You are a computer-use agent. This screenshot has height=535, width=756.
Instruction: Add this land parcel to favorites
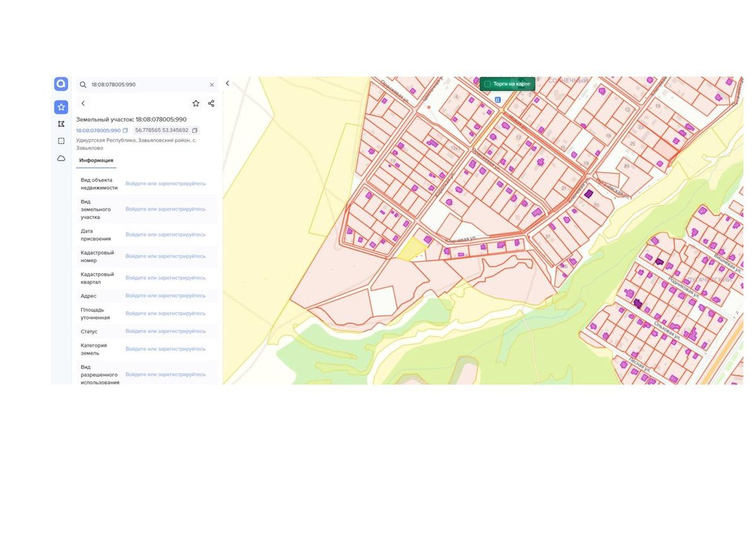point(196,103)
